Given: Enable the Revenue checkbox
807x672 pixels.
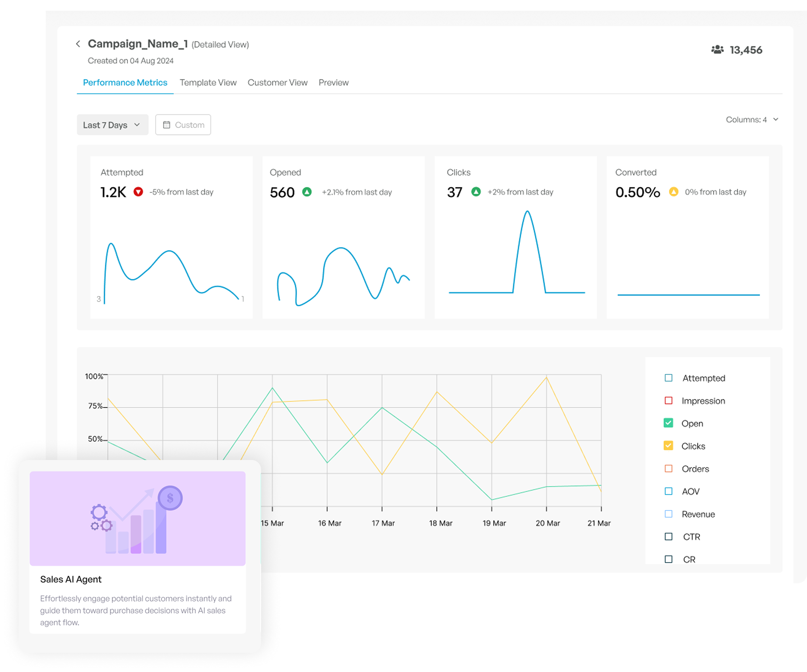Looking at the screenshot, I should [668, 514].
